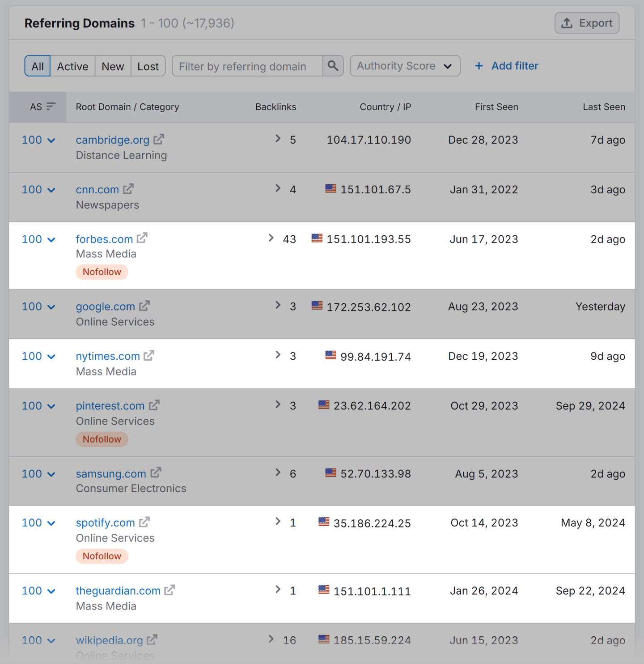Open theguardian.com external link icon

tap(169, 591)
